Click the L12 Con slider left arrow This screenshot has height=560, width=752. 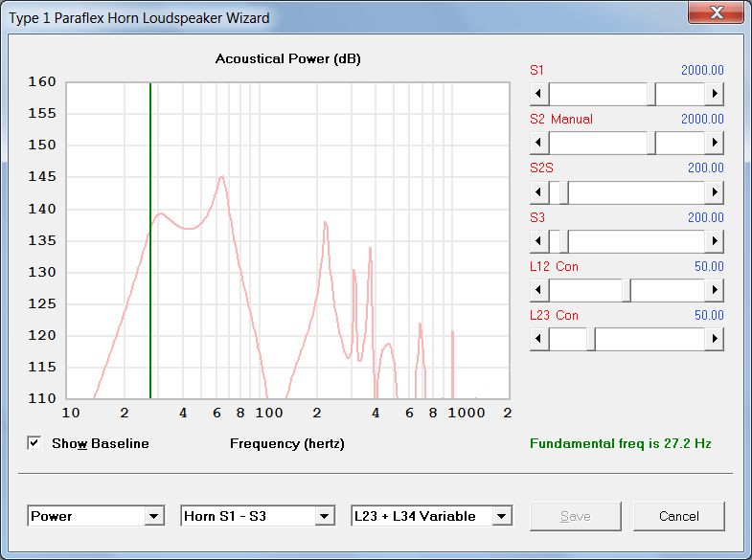point(539,290)
